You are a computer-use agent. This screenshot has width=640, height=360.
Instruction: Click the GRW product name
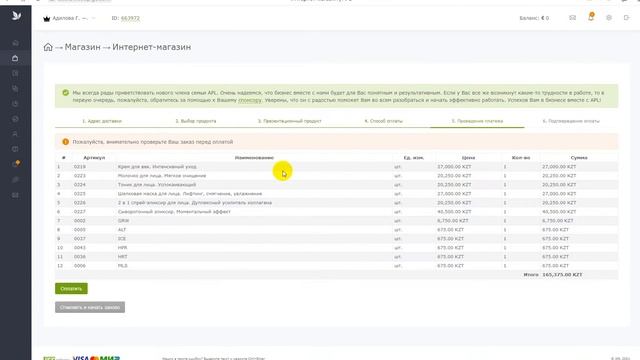tap(123, 221)
